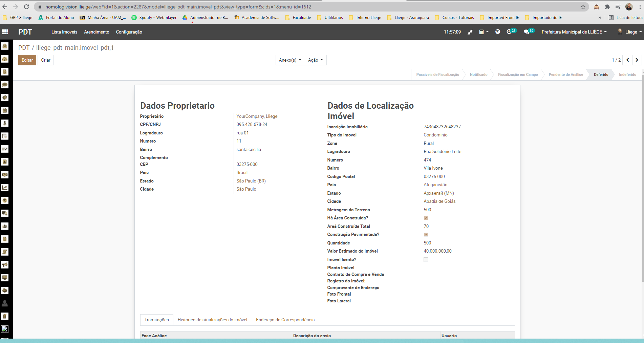Click the globe icon in the navbar
This screenshot has height=343, width=644.
(x=497, y=32)
